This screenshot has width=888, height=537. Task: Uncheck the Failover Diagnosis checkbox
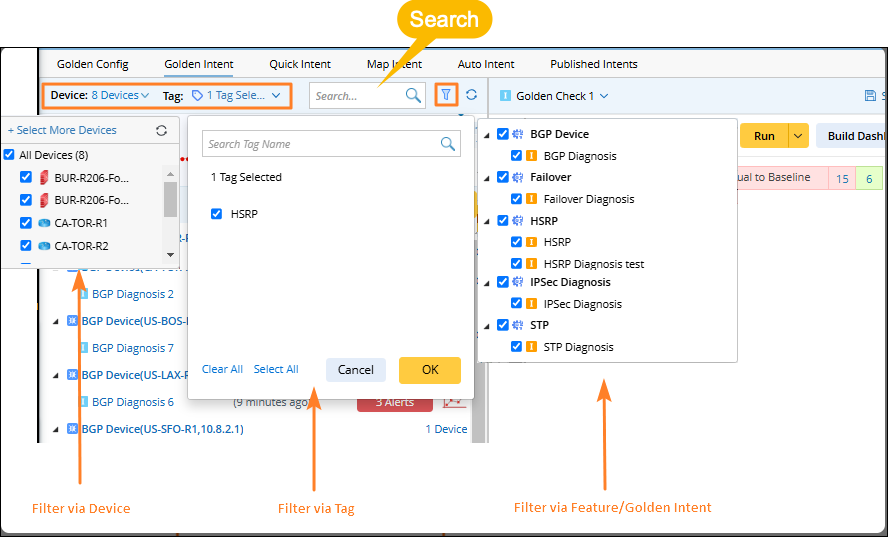pyautogui.click(x=516, y=199)
